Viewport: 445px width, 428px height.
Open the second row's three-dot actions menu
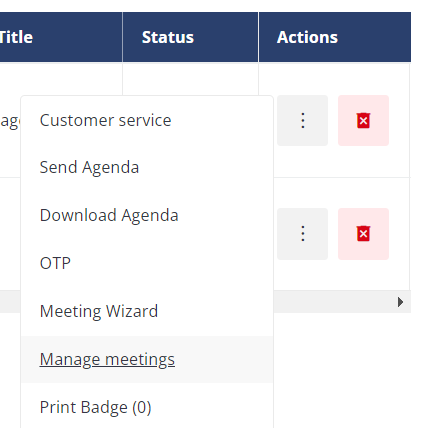click(302, 234)
